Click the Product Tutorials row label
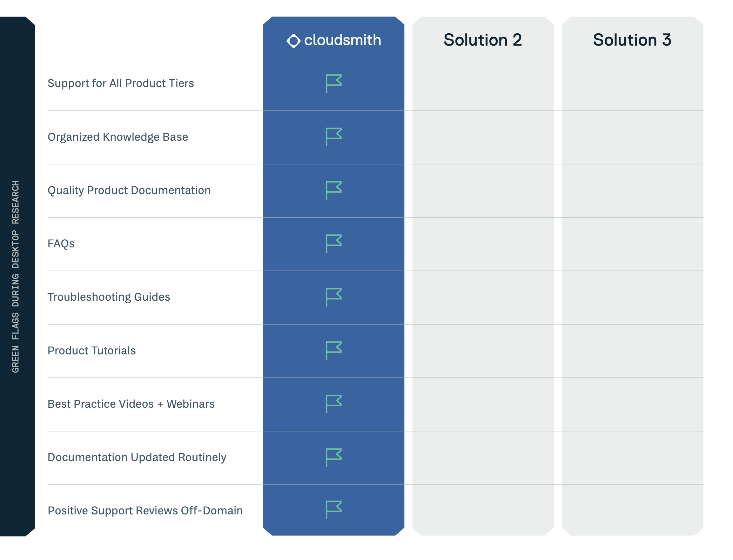 [92, 351]
